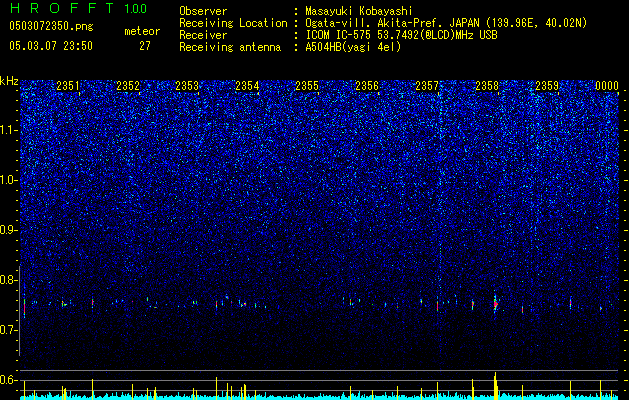Click the 2354 time marker
The height and width of the screenshot is (400, 629).
[247, 86]
